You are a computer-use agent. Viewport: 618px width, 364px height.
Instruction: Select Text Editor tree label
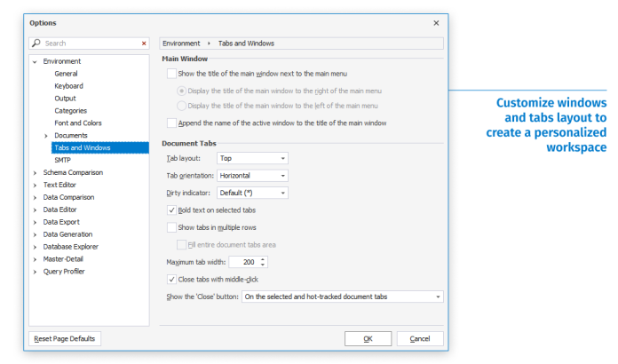(x=59, y=185)
